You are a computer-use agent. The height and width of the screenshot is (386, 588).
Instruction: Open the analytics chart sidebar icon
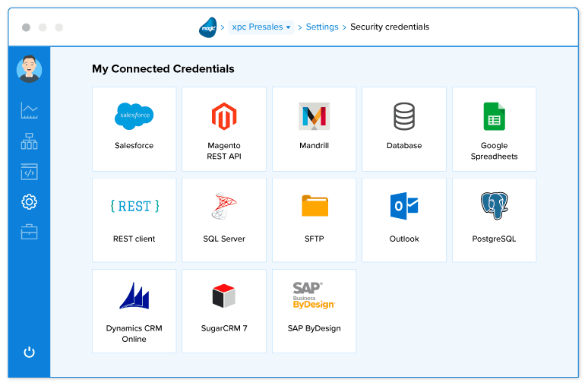coord(29,111)
